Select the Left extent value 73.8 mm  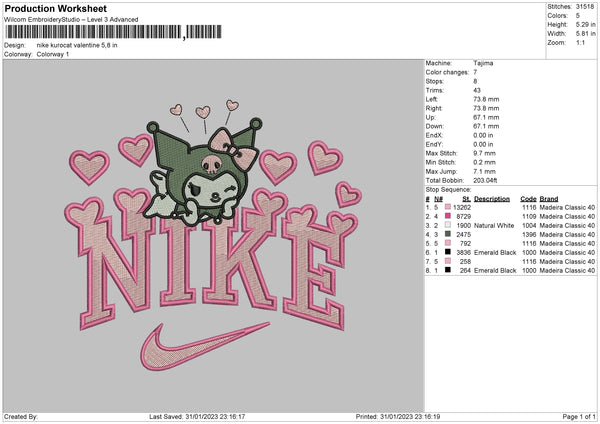point(486,99)
